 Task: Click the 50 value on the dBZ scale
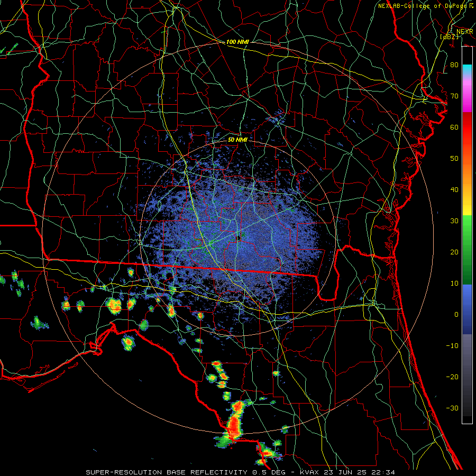pyautogui.click(x=454, y=159)
